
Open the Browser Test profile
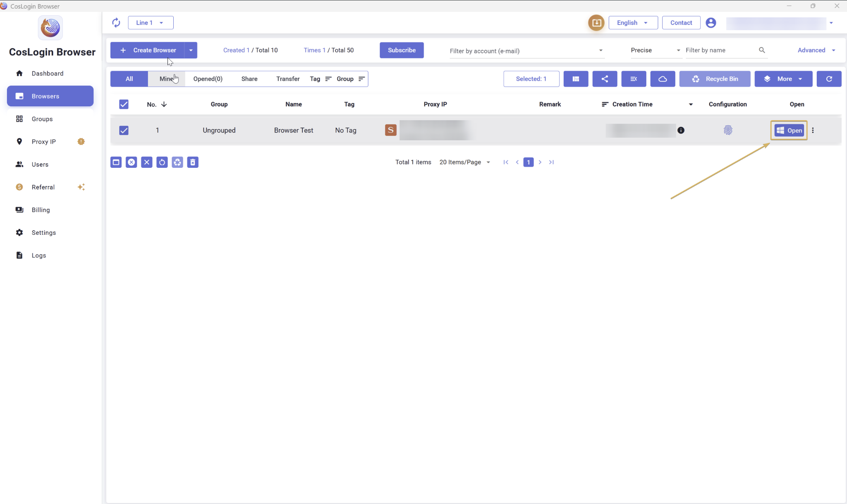[789, 130]
